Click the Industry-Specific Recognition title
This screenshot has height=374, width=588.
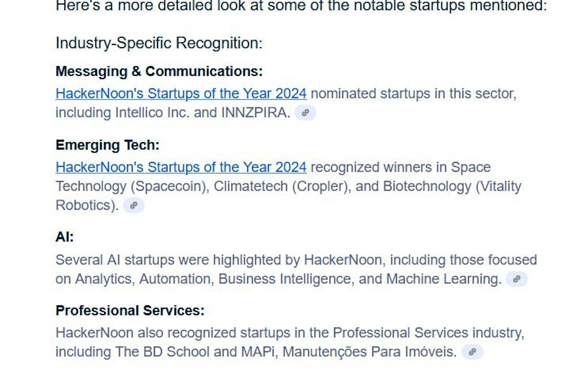click(159, 43)
